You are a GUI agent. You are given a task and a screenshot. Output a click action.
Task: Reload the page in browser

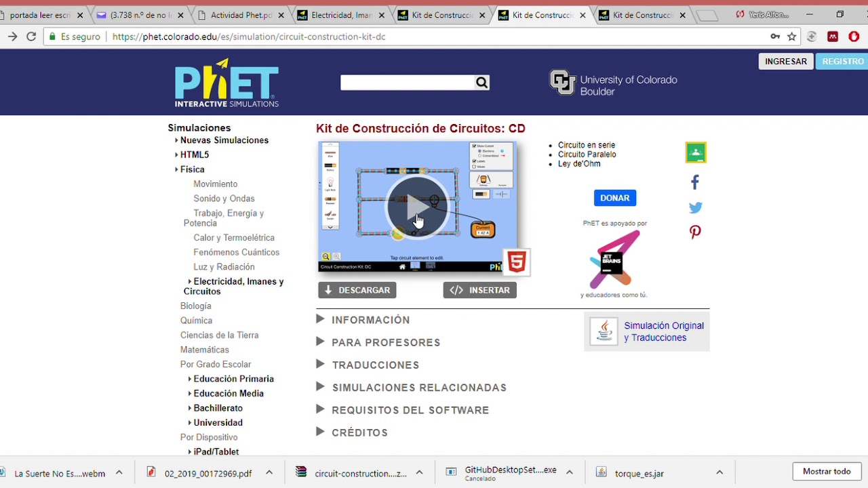pos(31,37)
